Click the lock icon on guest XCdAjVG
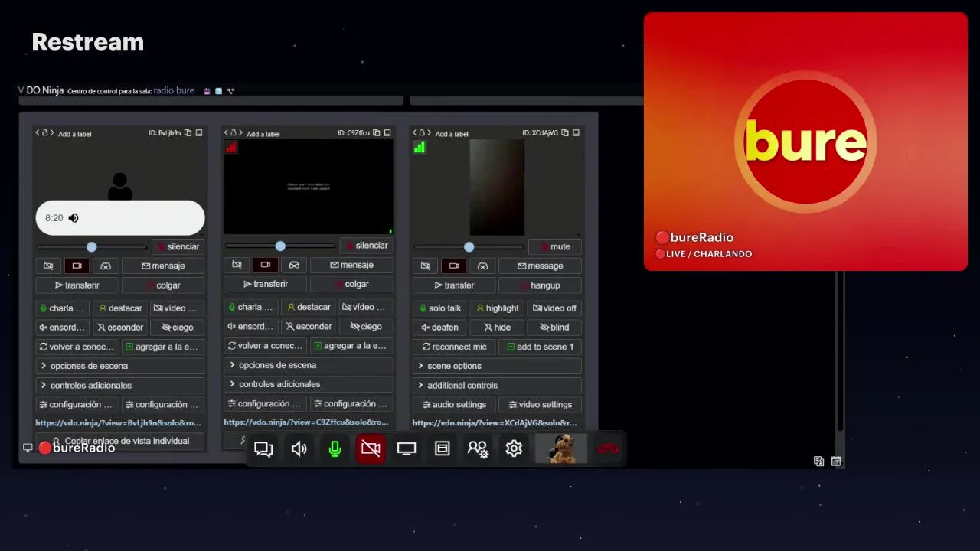Image resolution: width=980 pixels, height=551 pixels. pyautogui.click(x=421, y=133)
